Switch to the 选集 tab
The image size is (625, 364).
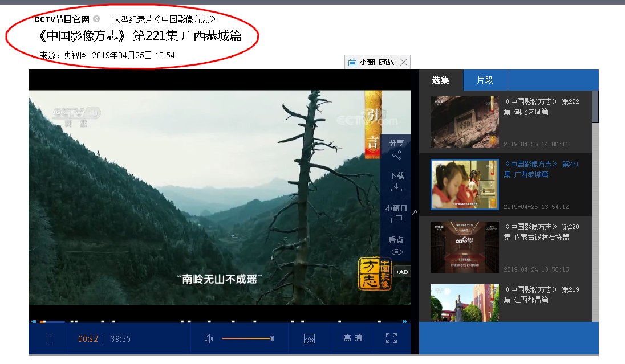pyautogui.click(x=441, y=80)
